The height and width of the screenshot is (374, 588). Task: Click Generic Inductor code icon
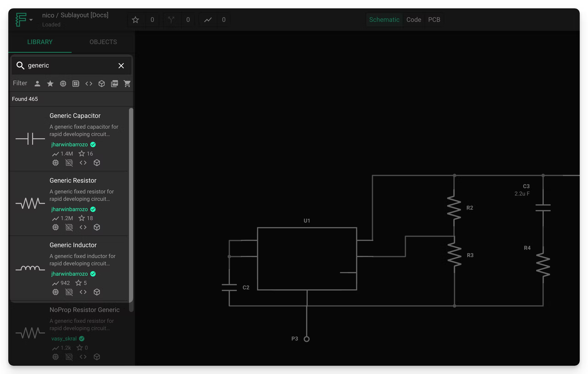coord(83,292)
